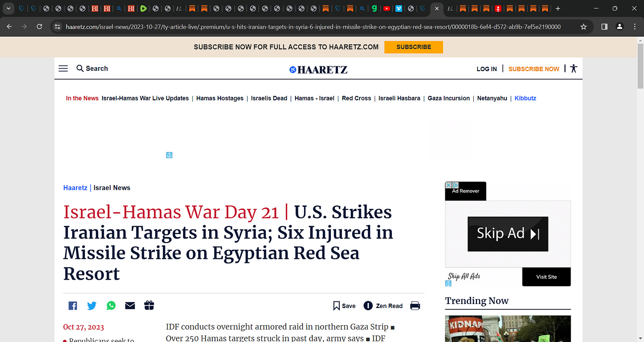Share article by email envelope icon
This screenshot has width=644, height=342.
click(130, 305)
